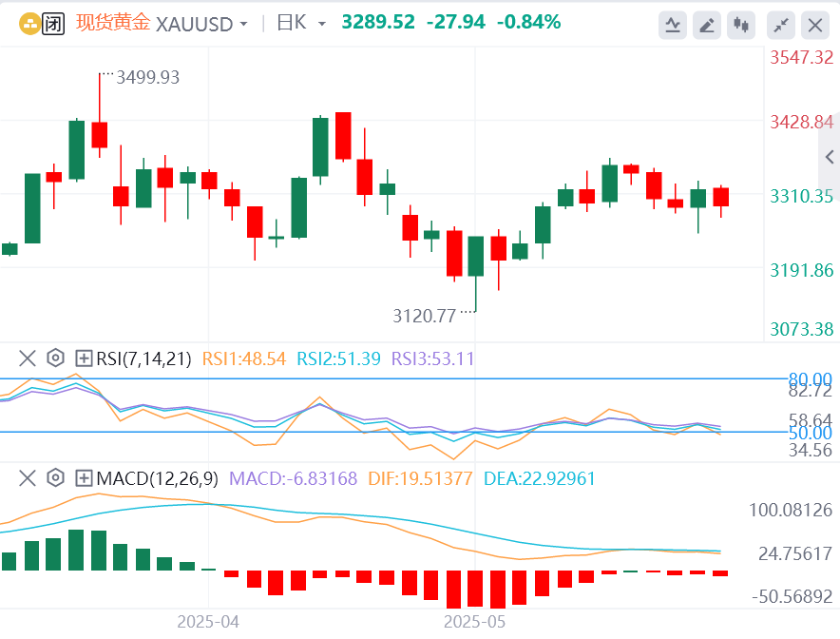Viewport: 840px width, 639px height.
Task: Select the RSI(7,14,21) indicator label
Action: pyautogui.click(x=143, y=358)
